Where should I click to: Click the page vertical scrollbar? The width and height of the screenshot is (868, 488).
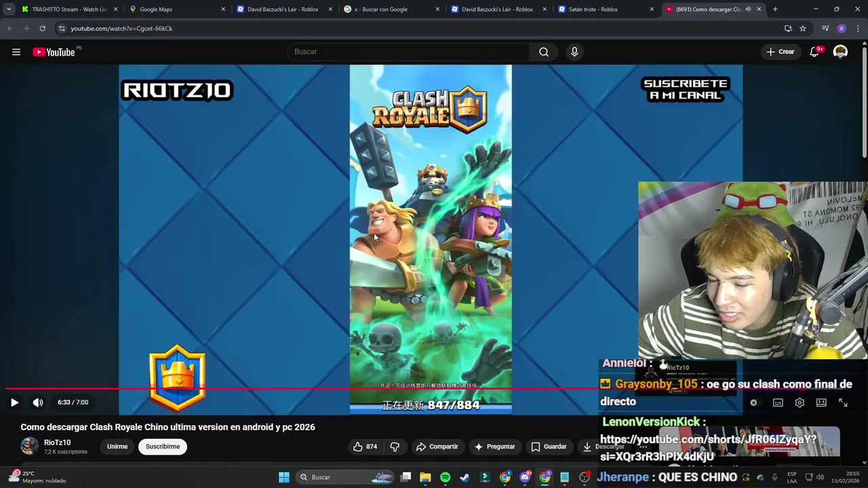(864, 102)
